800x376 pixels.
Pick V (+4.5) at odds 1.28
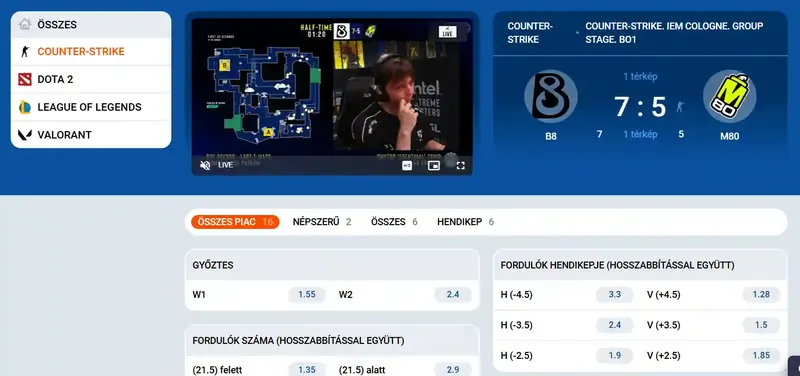click(761, 294)
